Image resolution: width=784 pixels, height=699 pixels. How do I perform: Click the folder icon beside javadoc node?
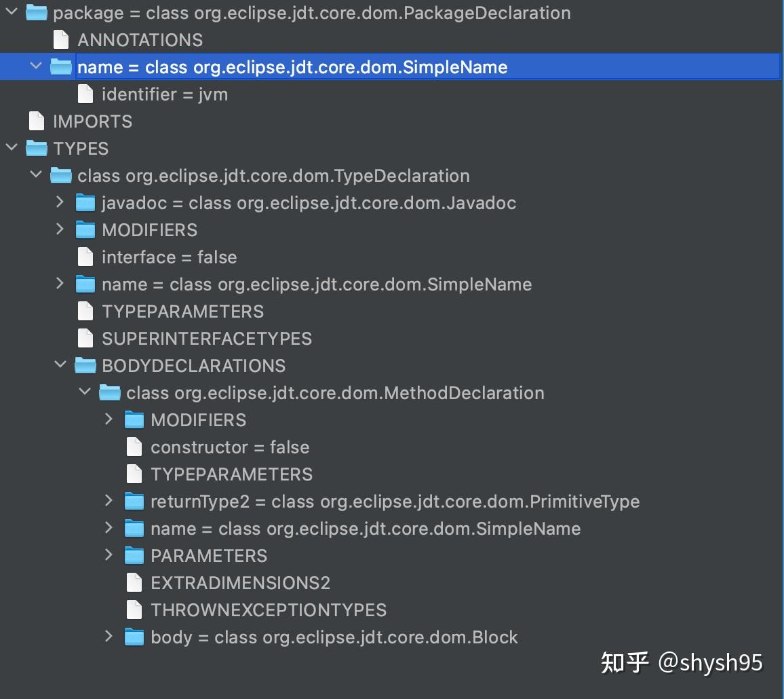tap(85, 203)
